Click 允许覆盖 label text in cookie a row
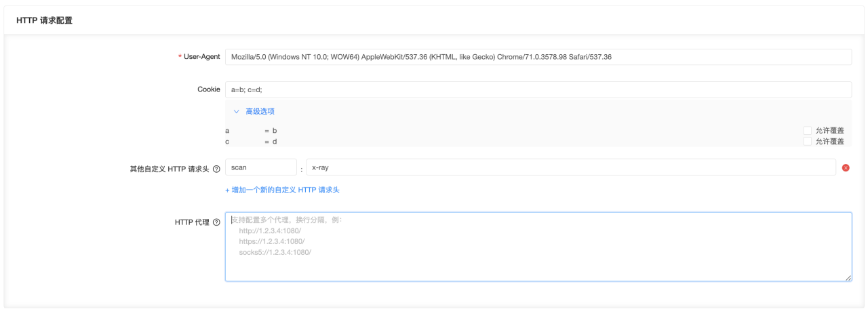Image resolution: width=868 pixels, height=311 pixels. [829, 130]
